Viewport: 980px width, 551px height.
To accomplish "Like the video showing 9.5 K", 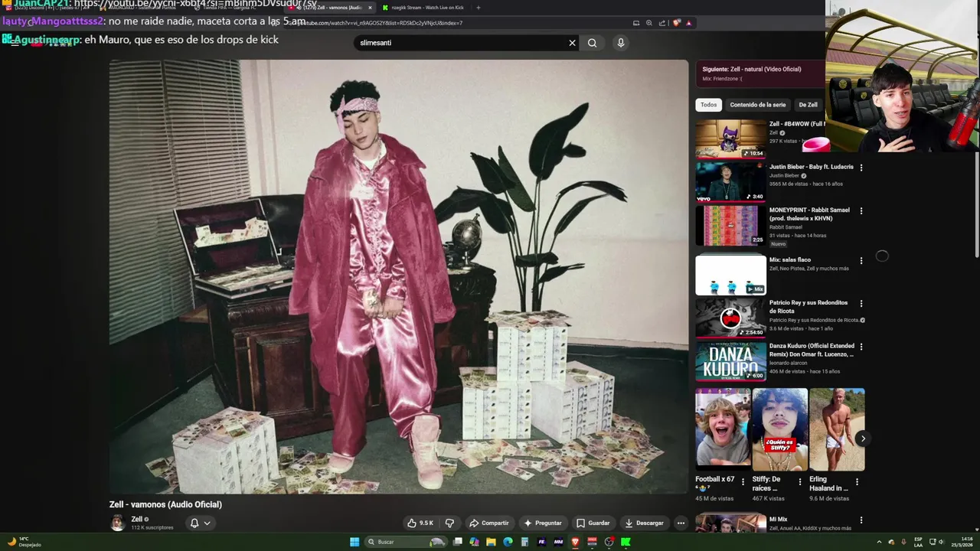I will 420,523.
